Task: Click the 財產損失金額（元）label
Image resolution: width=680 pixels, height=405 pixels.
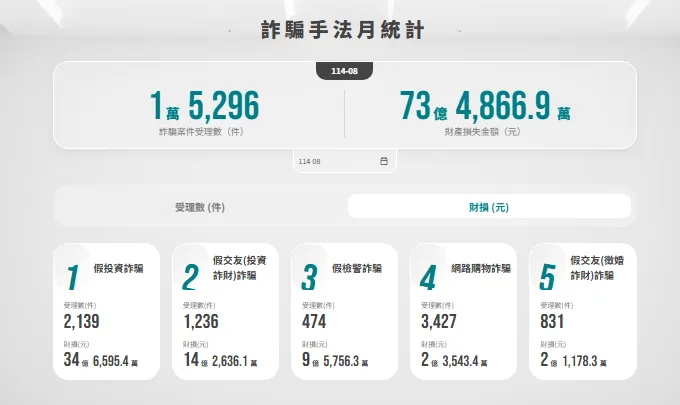Action: click(x=482, y=131)
